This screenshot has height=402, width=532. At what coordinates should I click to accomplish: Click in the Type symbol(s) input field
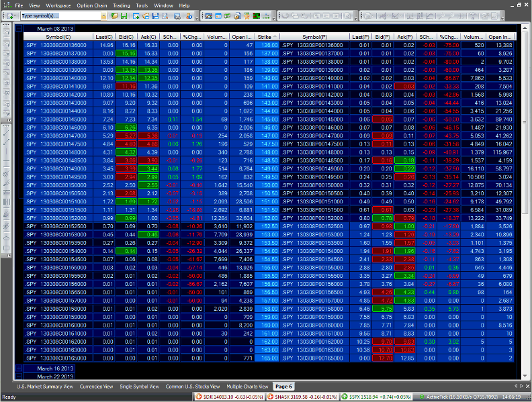tap(61, 16)
